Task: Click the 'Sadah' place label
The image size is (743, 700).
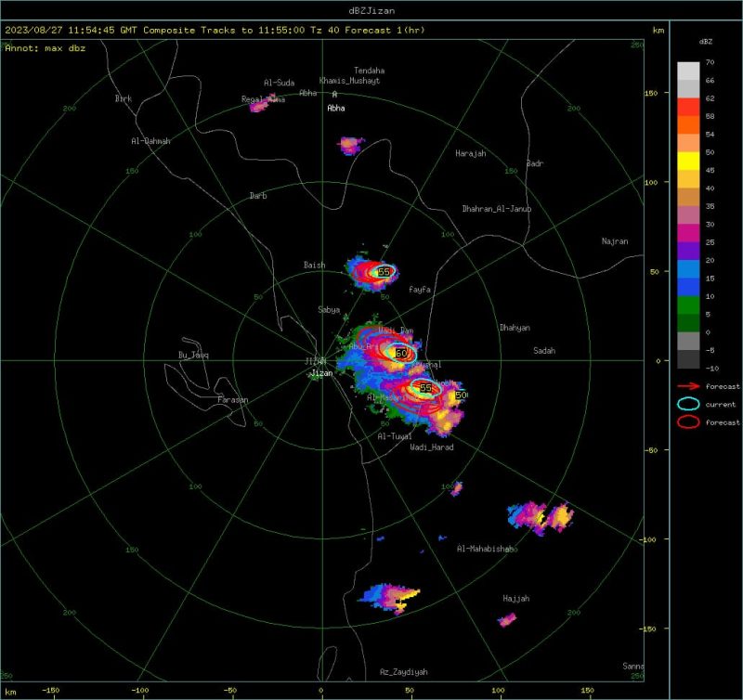Action: tap(544, 351)
